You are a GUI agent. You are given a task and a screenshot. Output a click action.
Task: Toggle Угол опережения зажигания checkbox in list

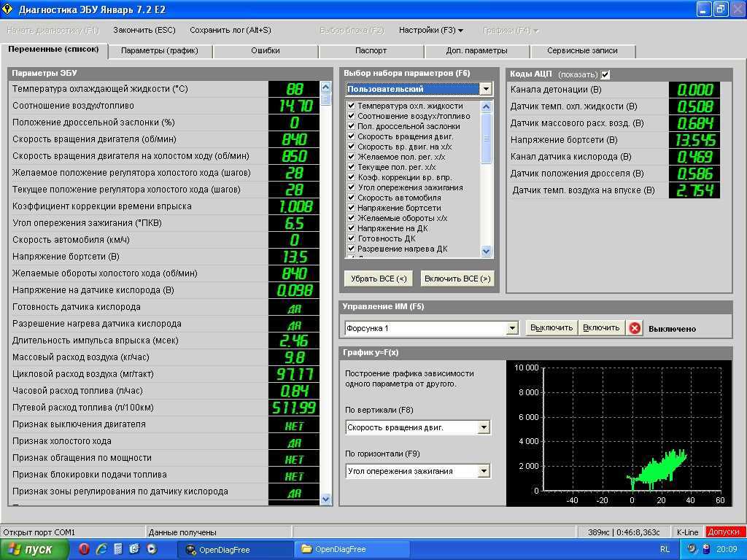point(351,187)
